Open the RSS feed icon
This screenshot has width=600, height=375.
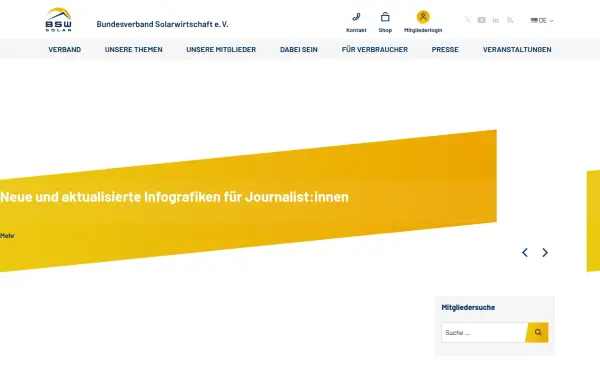coord(510,20)
